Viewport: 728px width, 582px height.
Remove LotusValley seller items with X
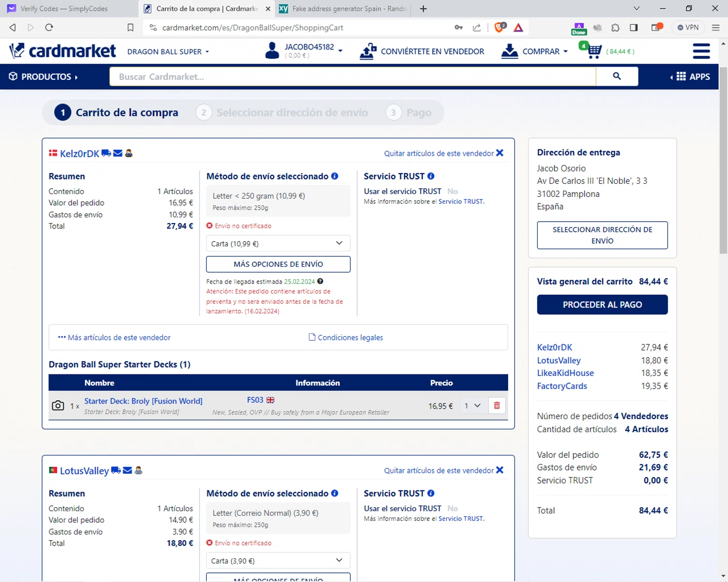[x=500, y=470]
